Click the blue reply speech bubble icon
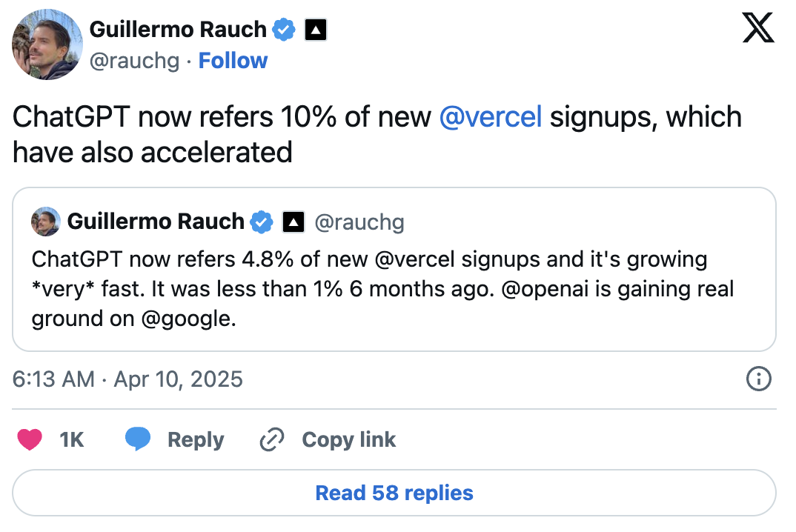Screen dimensions: 796x532 point(138,439)
